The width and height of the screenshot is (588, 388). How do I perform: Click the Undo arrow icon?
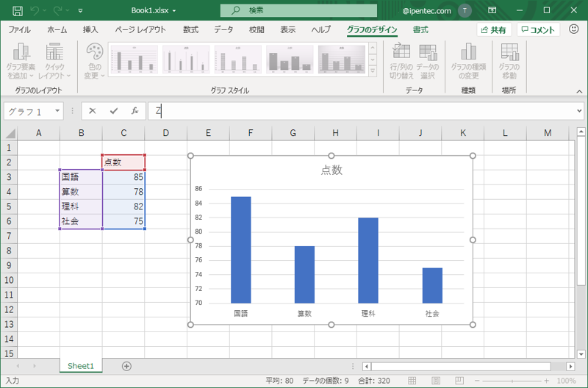click(x=35, y=11)
